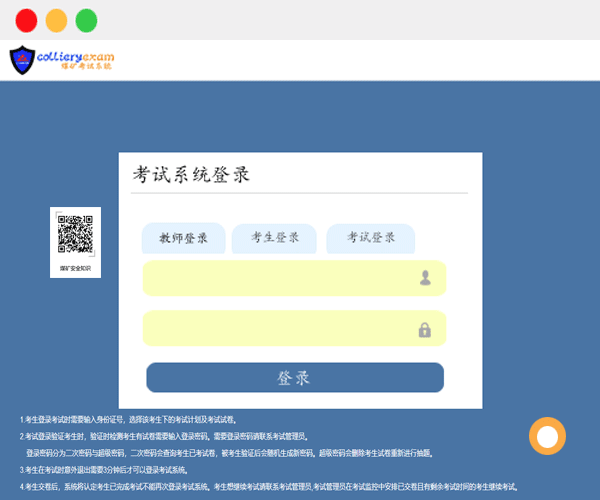Click the collieryexam shield logo icon
This screenshot has height=500, width=600.
[x=22, y=61]
